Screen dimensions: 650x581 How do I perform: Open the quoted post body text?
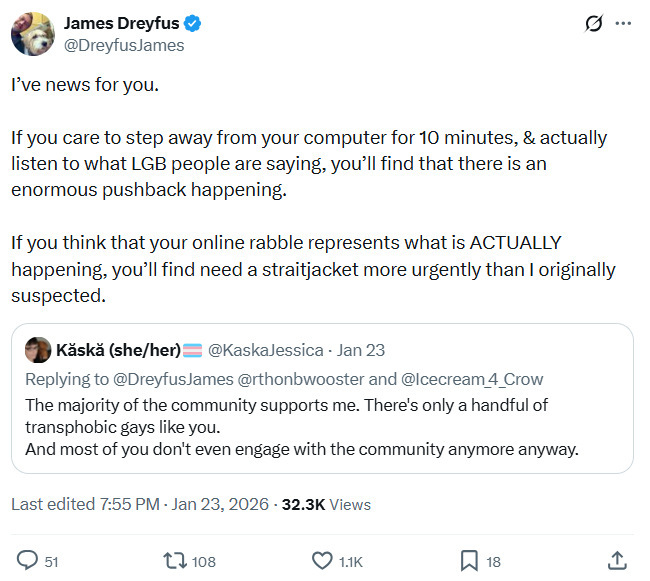click(300, 427)
